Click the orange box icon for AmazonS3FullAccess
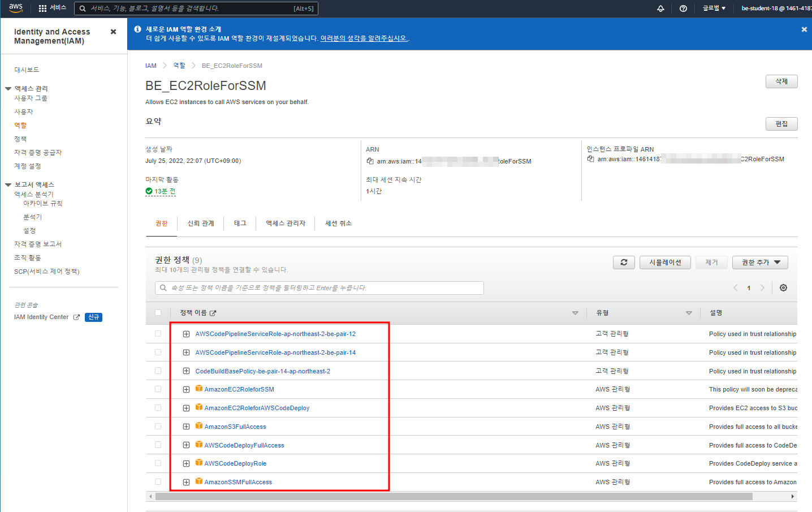 (x=199, y=426)
